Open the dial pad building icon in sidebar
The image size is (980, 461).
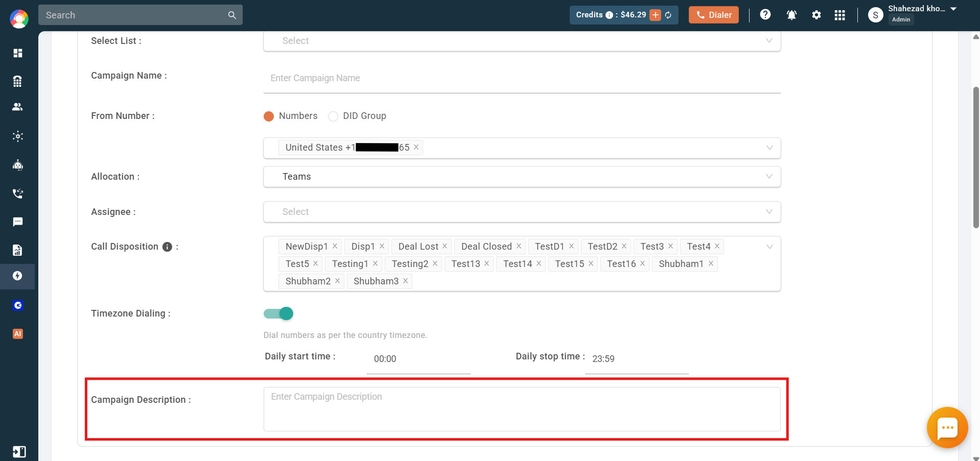pos(18,81)
